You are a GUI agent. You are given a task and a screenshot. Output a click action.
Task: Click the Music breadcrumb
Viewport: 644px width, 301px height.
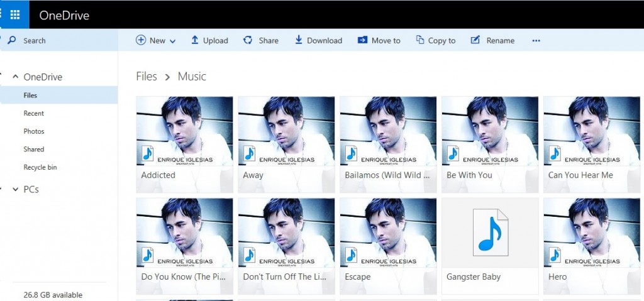tap(192, 77)
